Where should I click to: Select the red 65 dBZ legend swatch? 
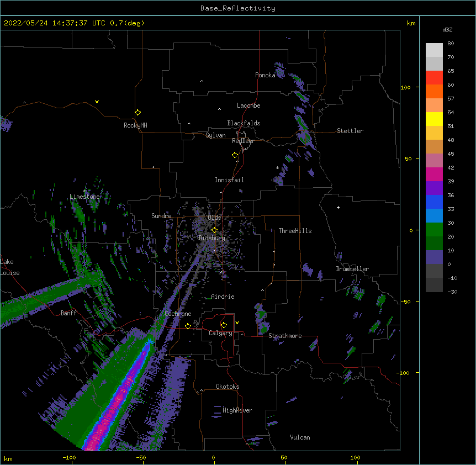pyautogui.click(x=434, y=77)
